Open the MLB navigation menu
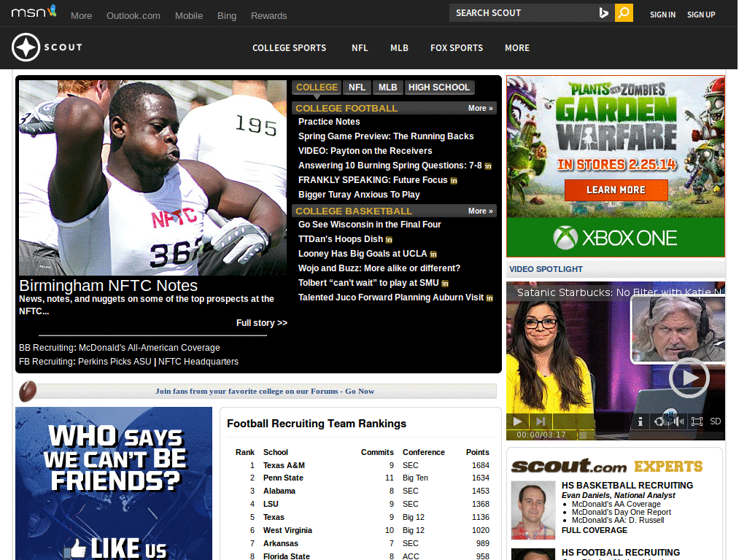 point(399,47)
